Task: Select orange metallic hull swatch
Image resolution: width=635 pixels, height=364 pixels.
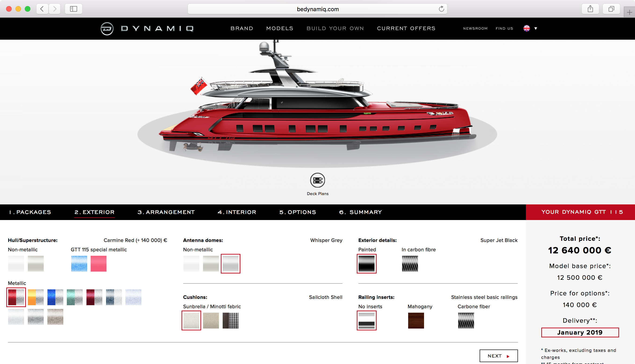Action: [36, 297]
